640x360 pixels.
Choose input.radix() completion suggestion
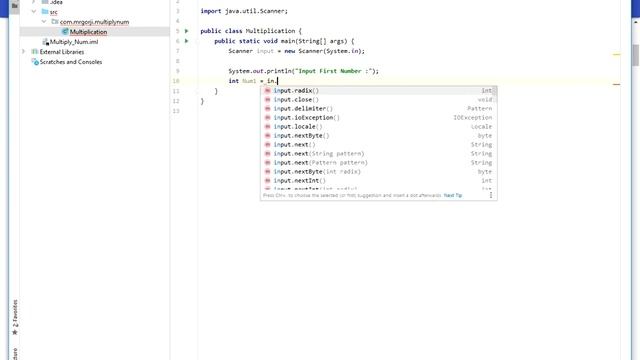(x=378, y=91)
